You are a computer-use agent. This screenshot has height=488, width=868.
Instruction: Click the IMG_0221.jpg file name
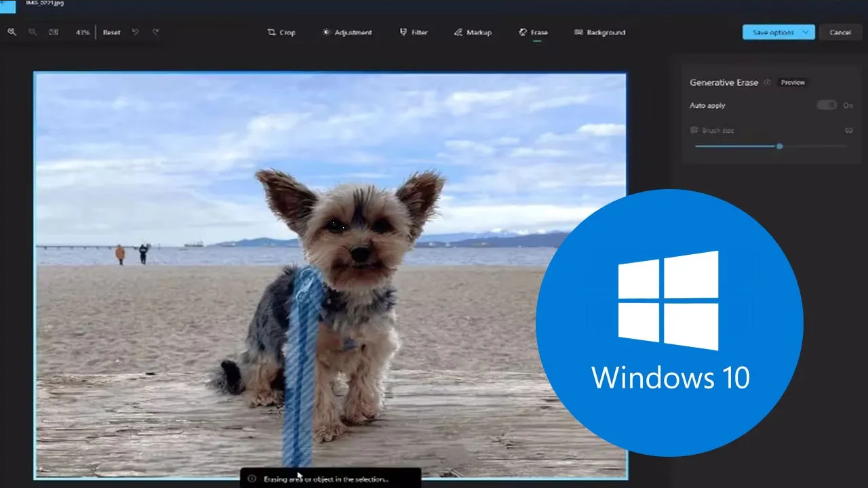45,3
